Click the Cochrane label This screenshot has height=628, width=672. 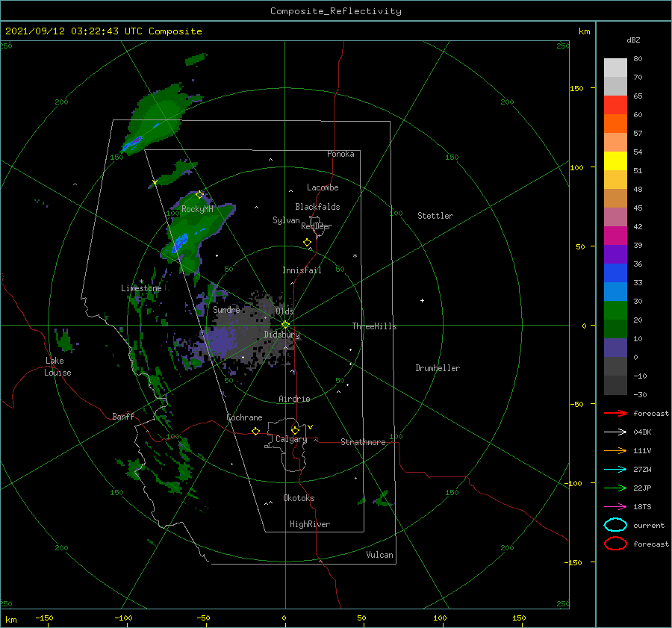coord(244,417)
